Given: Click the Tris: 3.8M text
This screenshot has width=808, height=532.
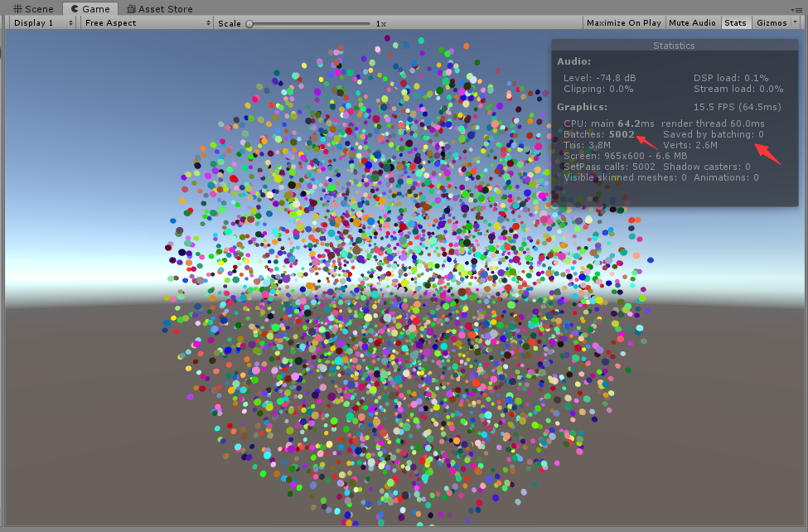Looking at the screenshot, I should tap(587, 145).
